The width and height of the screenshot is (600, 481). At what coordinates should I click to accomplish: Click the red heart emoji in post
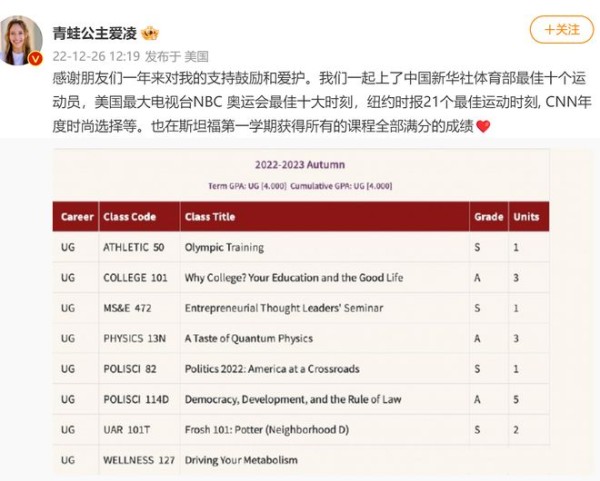483,126
